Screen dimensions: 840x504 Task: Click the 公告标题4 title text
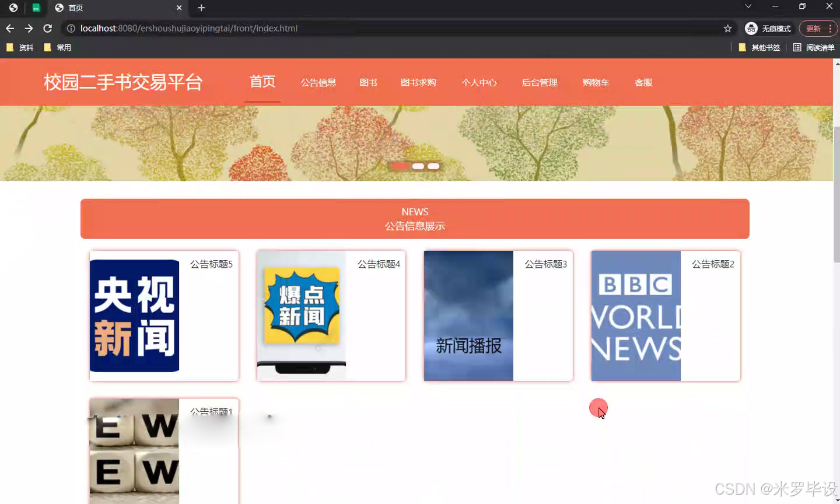379,264
